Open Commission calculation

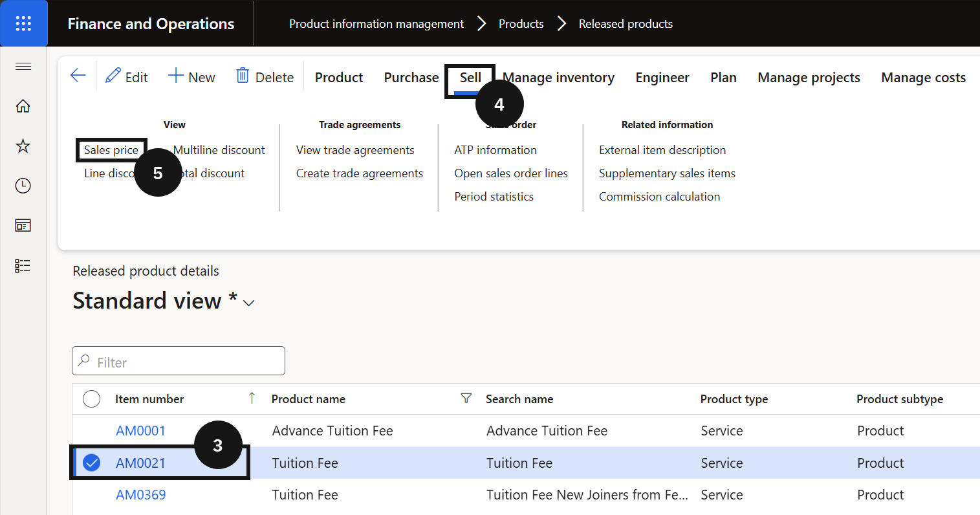(x=659, y=197)
